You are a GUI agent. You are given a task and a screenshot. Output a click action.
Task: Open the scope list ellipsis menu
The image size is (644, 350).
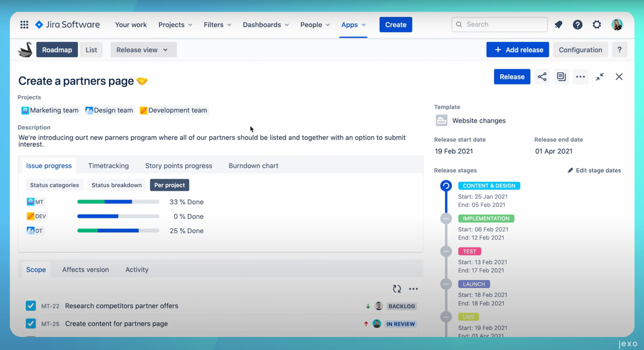click(413, 289)
